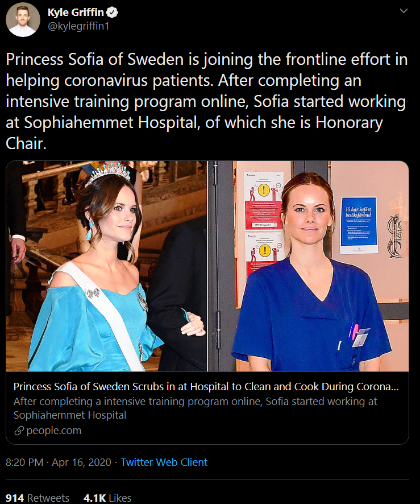Click the chain link icon before people.com
Viewport: 420px width, 504px height.
pos(19,431)
